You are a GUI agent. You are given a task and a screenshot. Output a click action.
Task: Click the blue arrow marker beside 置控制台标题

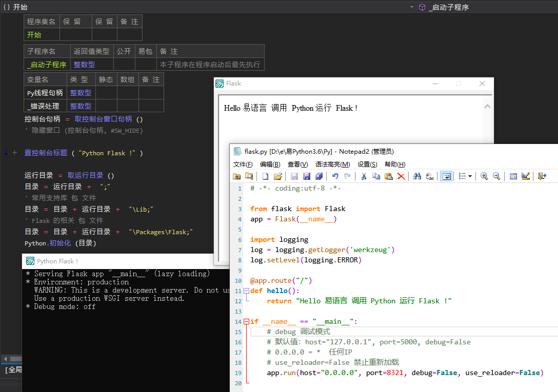coord(6,153)
